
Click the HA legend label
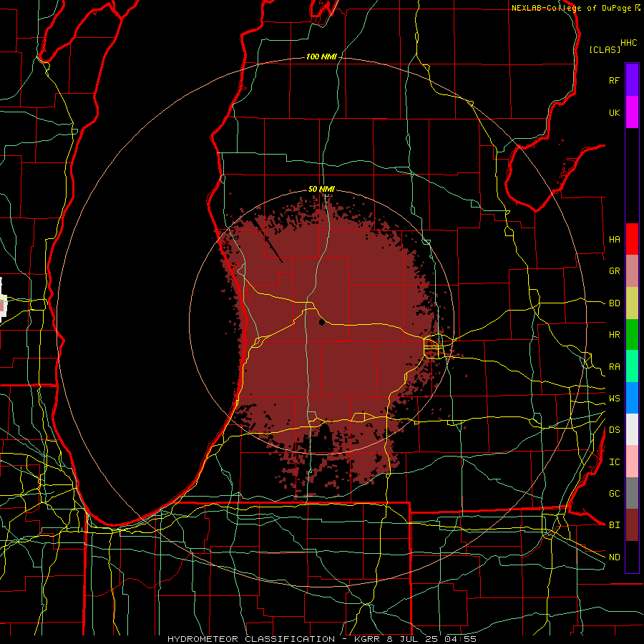pos(614,240)
